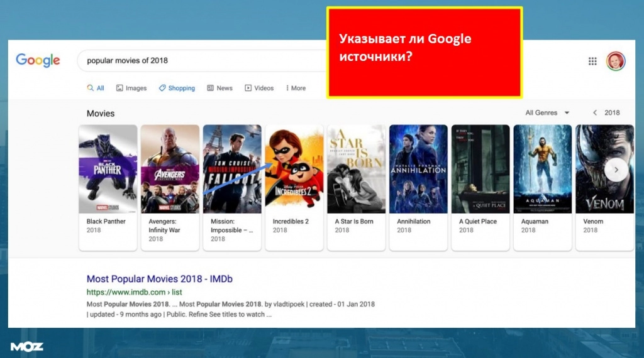Click the https://www.imdb.com › list URL
The image size is (644, 358).
[x=135, y=292]
